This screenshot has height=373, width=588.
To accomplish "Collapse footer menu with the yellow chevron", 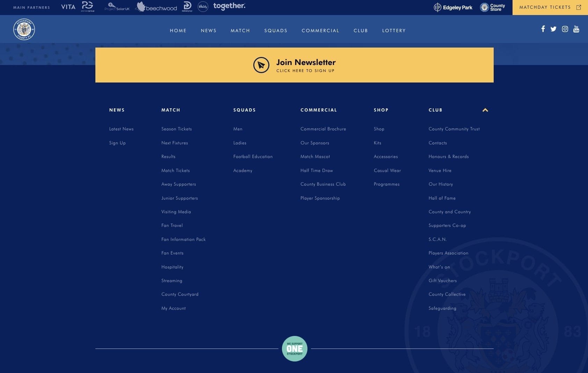I will (485, 110).
